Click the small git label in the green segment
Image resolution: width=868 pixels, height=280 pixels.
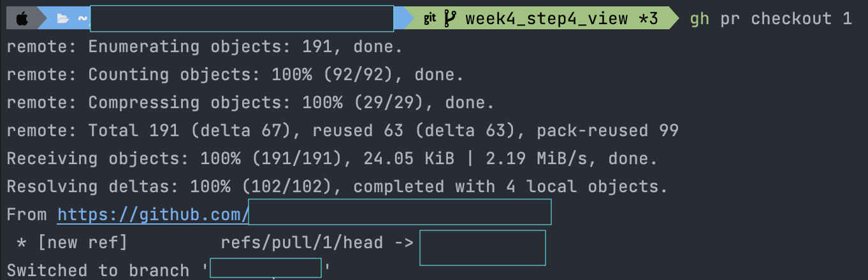click(430, 18)
